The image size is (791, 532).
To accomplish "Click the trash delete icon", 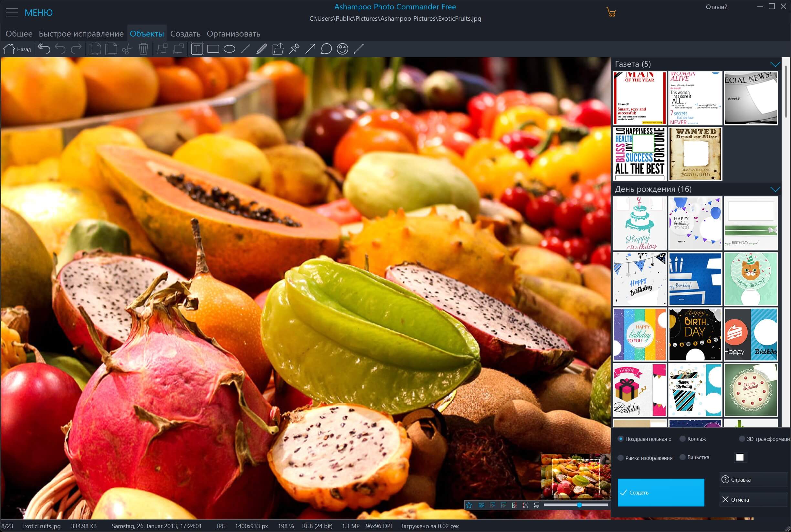I will coord(143,49).
